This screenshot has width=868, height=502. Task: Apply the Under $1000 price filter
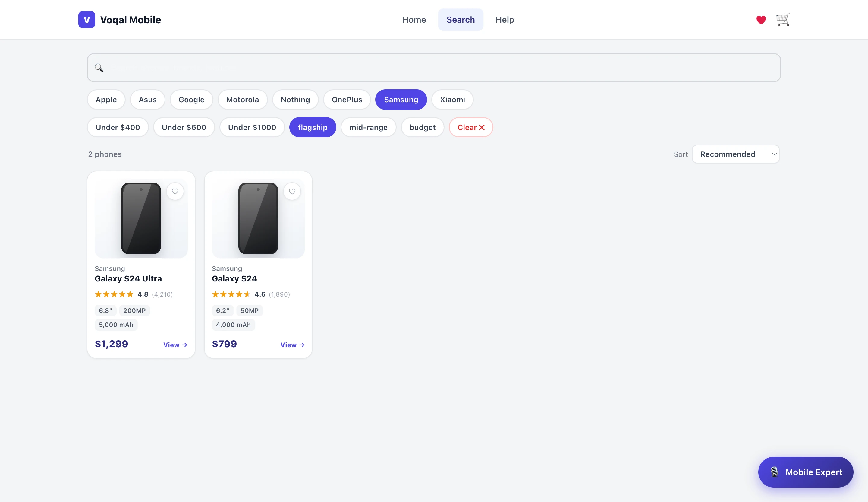252,127
